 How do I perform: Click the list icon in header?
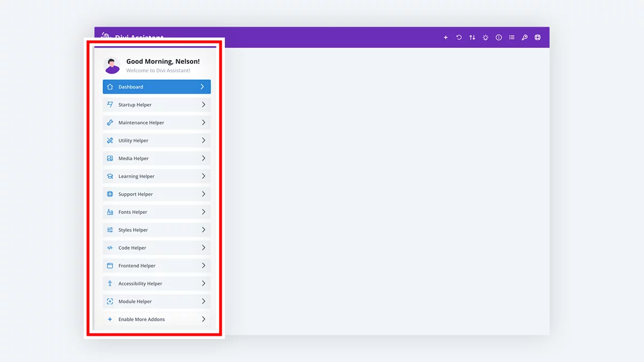click(511, 38)
